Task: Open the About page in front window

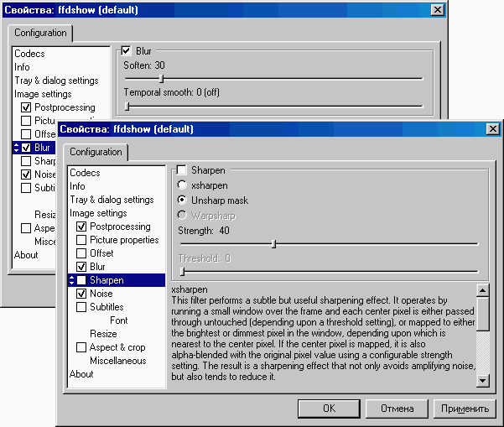Action: [x=81, y=374]
